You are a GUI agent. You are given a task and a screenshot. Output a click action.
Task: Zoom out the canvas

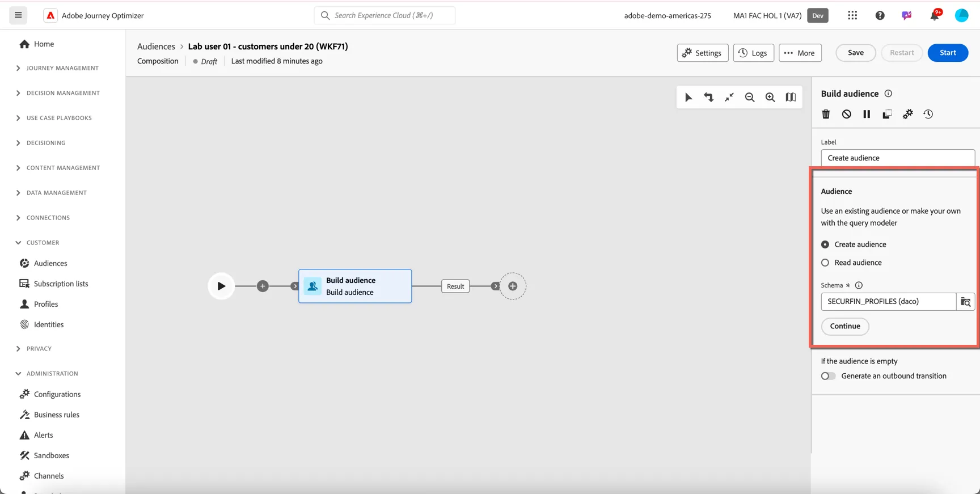(749, 98)
